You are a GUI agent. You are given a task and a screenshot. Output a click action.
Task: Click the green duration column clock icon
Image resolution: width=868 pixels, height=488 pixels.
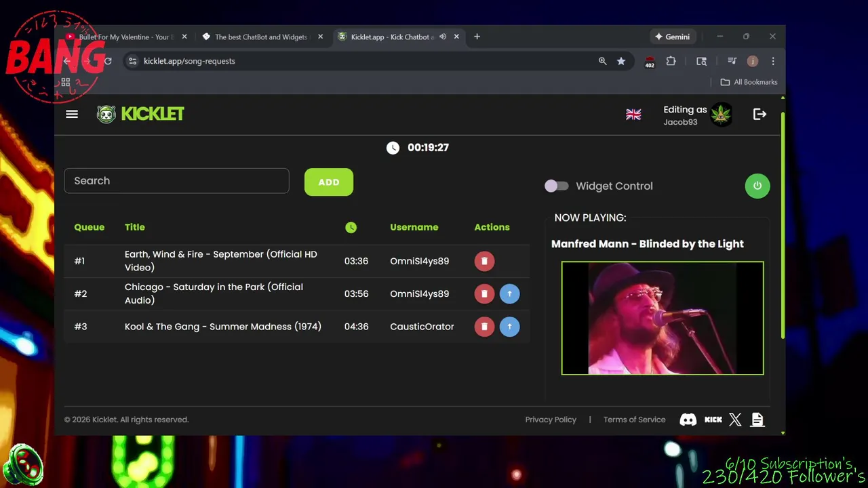(351, 228)
